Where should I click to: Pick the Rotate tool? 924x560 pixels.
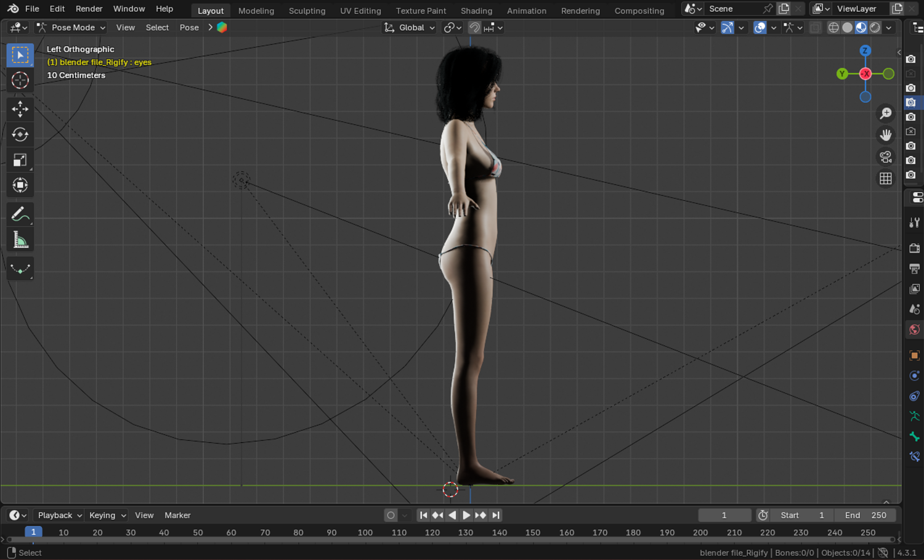(x=20, y=135)
